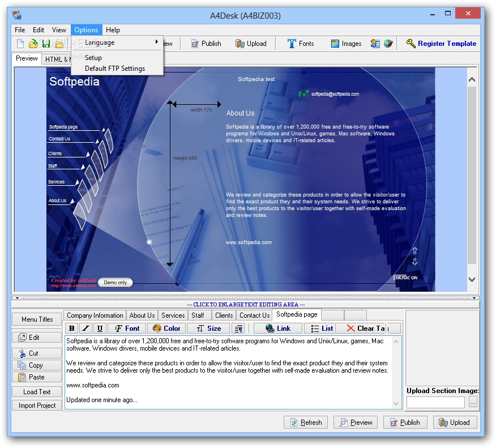
Task: Expand the Language submenu
Action: coord(117,42)
